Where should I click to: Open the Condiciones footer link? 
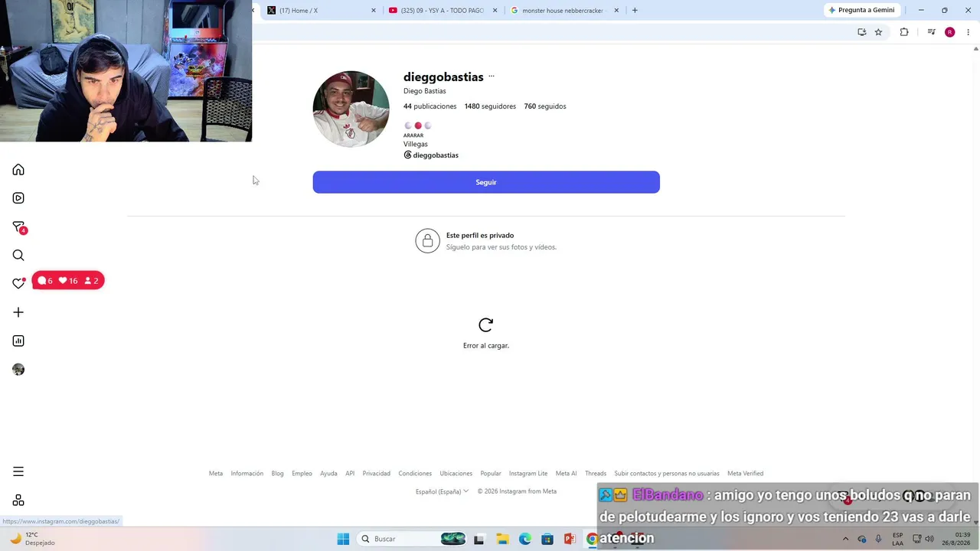(415, 474)
